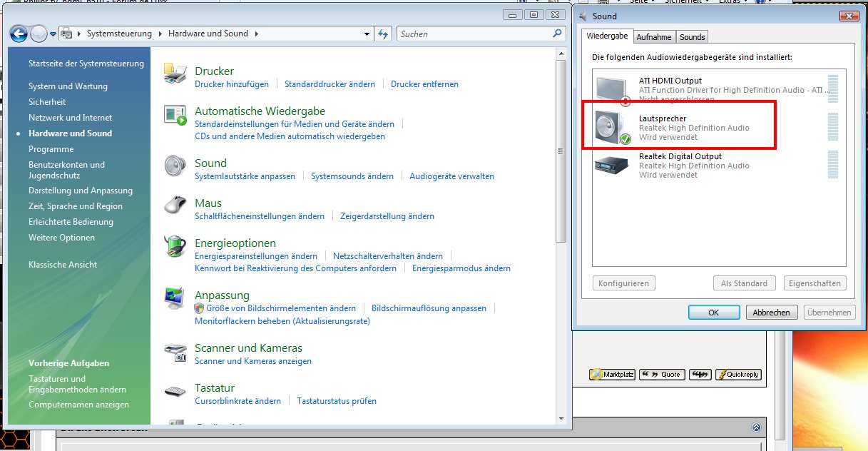Expand the Hardware und Sound breadcrumb arrow
The width and height of the screenshot is (868, 451).
coord(256,34)
